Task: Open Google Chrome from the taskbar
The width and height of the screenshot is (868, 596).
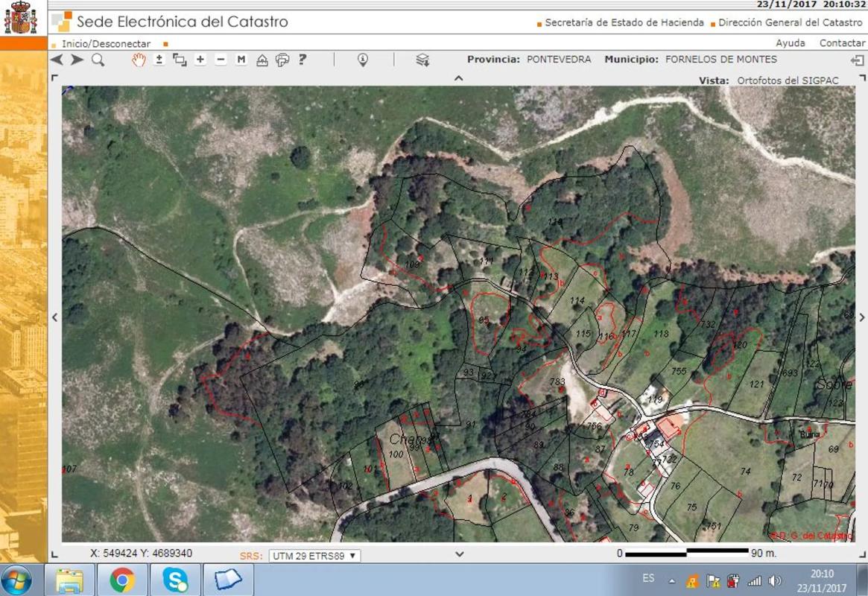Action: point(122,580)
